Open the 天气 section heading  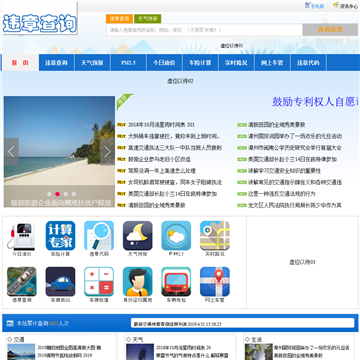point(138,340)
